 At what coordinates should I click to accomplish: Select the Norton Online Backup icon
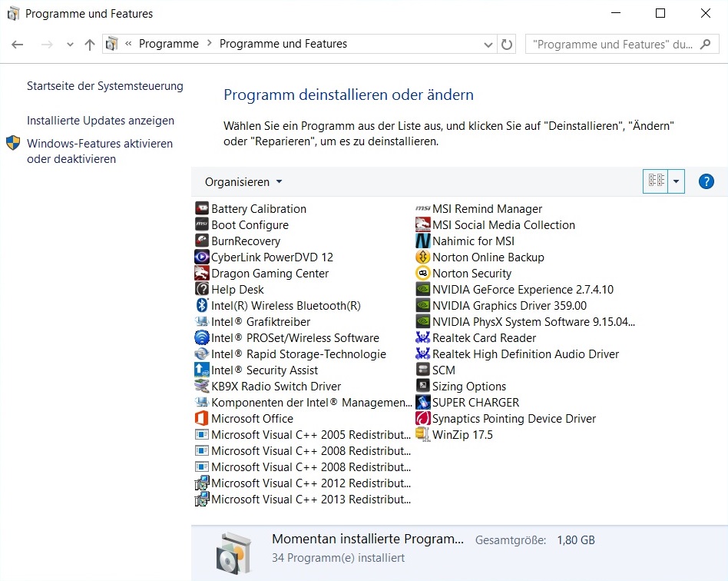[x=422, y=257]
